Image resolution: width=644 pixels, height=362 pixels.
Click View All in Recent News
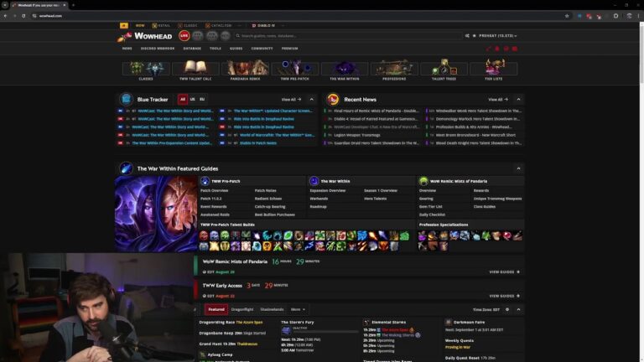tap(498, 100)
